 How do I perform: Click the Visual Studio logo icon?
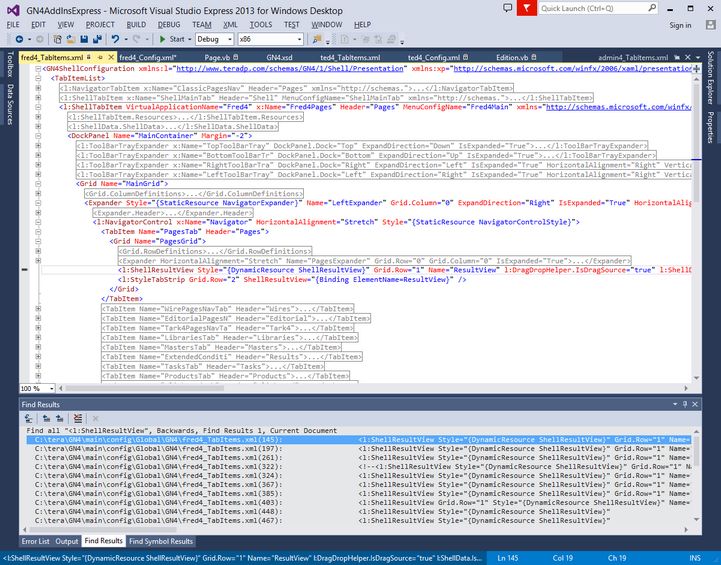pyautogui.click(x=13, y=10)
